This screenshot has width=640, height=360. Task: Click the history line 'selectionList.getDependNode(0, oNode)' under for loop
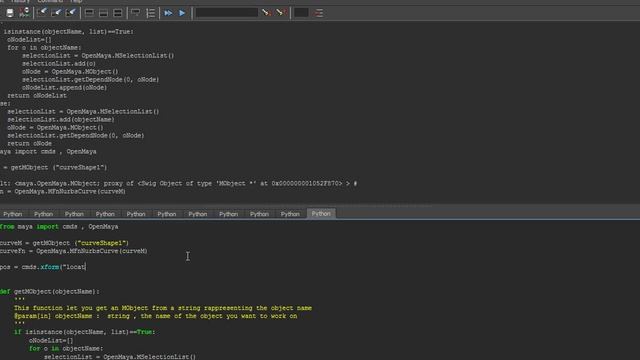point(91,80)
